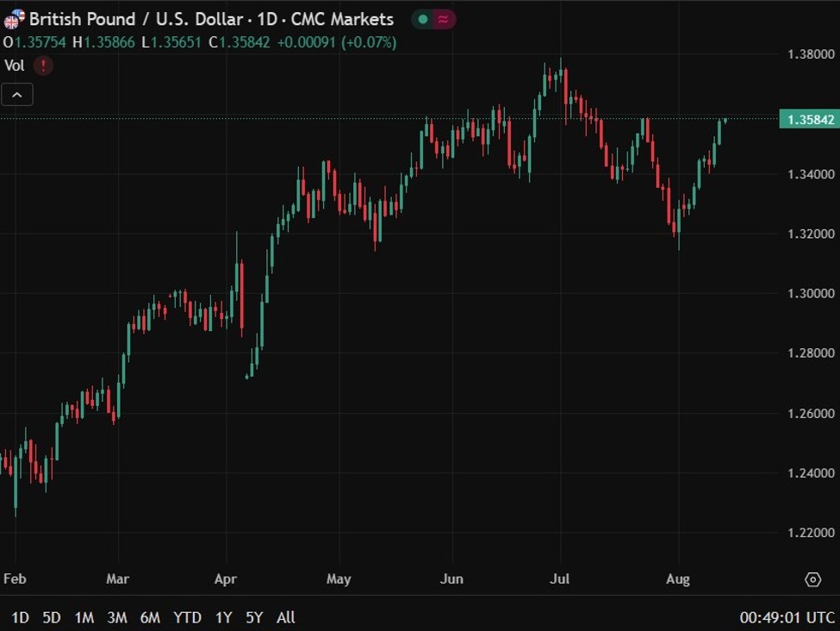Hide the chart using the green dot toggle
Screen dimensions: 840x631
coord(421,18)
